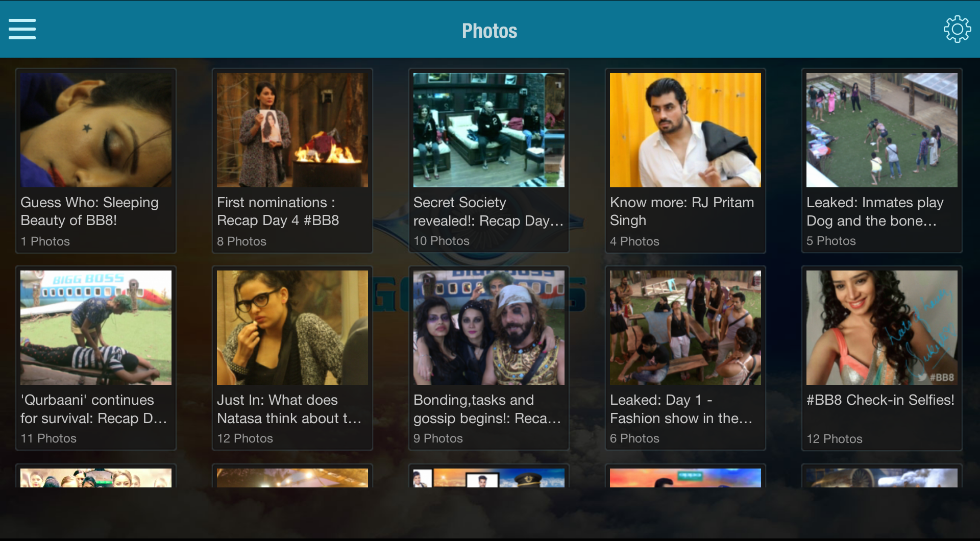The width and height of the screenshot is (980, 541).
Task: Click the '10 Photos' count under Secret Society
Action: [x=442, y=241]
